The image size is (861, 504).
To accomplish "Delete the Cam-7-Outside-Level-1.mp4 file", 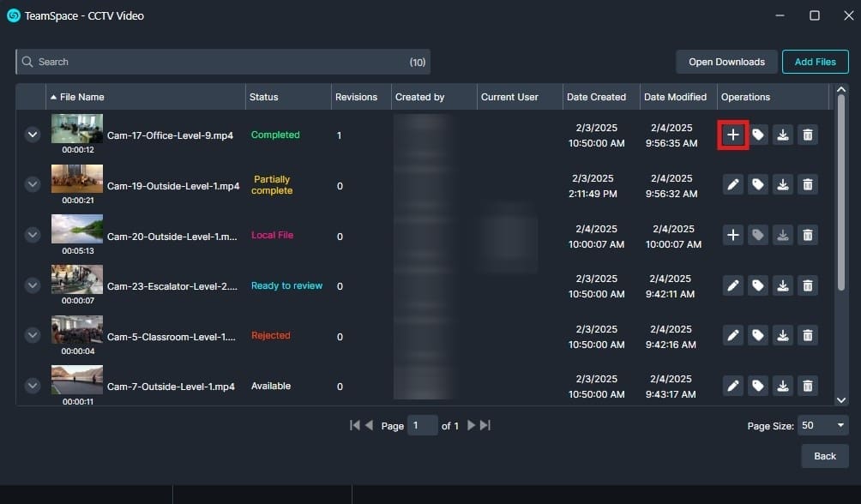I will click(x=807, y=386).
